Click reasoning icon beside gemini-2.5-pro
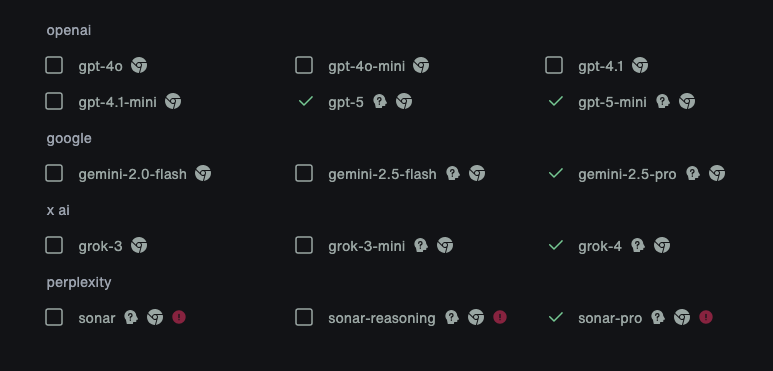This screenshot has height=371, width=773. (693, 173)
